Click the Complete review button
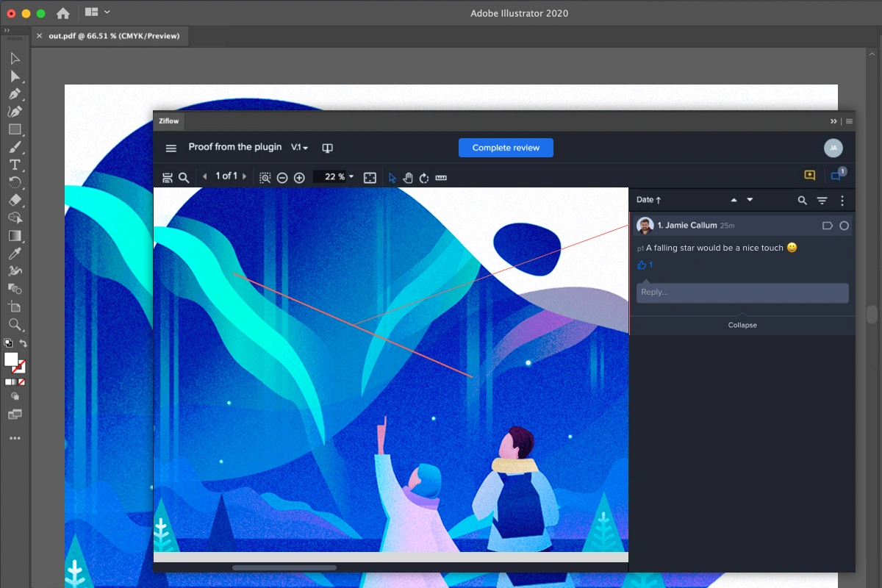 (x=506, y=148)
